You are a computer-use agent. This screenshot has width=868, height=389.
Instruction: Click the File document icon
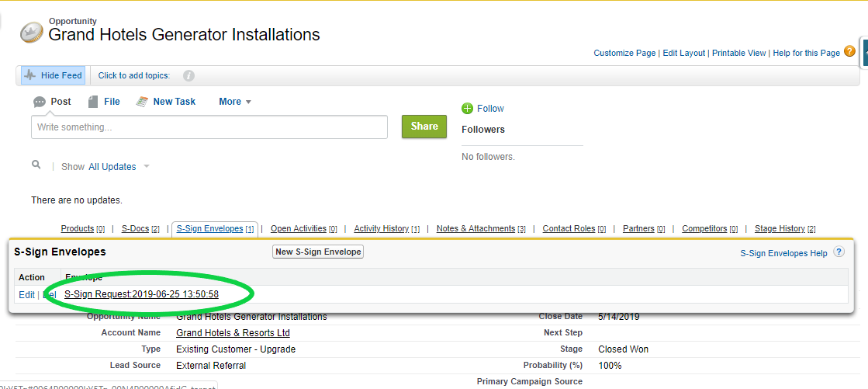pyautogui.click(x=94, y=102)
